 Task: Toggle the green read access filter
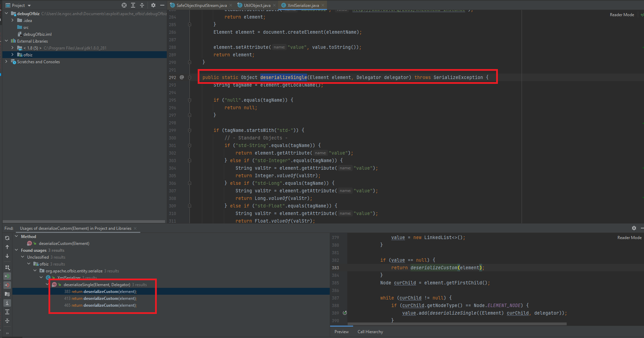tap(7, 276)
